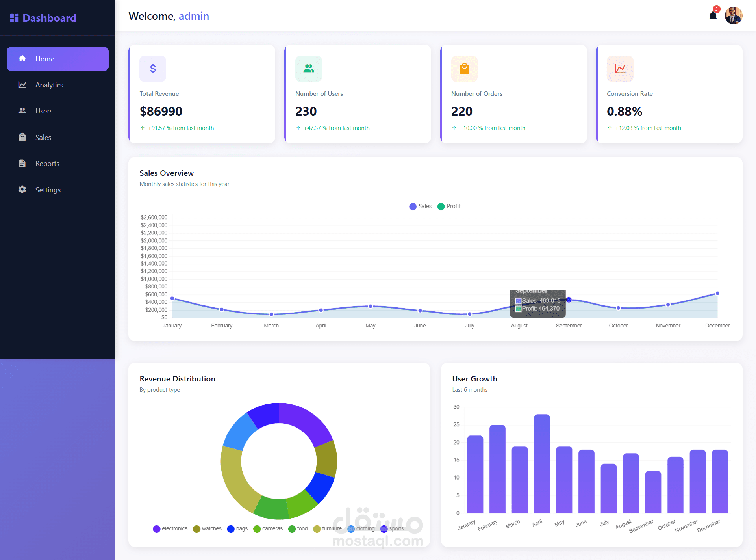Click the January data point on sales line

172,298
